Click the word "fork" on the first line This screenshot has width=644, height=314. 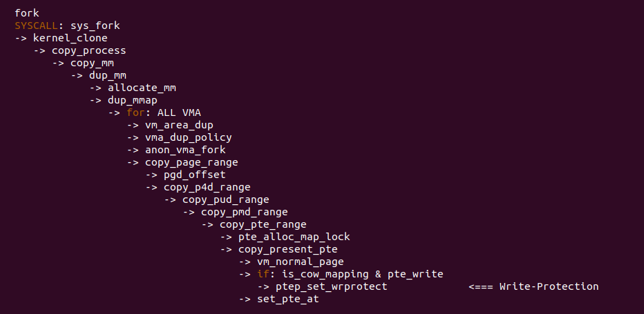pyautogui.click(x=27, y=13)
